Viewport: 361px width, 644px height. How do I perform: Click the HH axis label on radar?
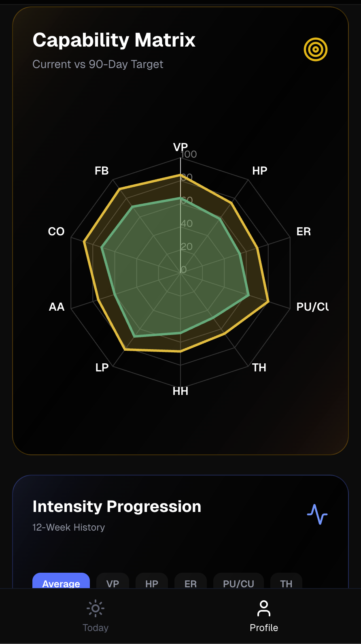coord(180,391)
